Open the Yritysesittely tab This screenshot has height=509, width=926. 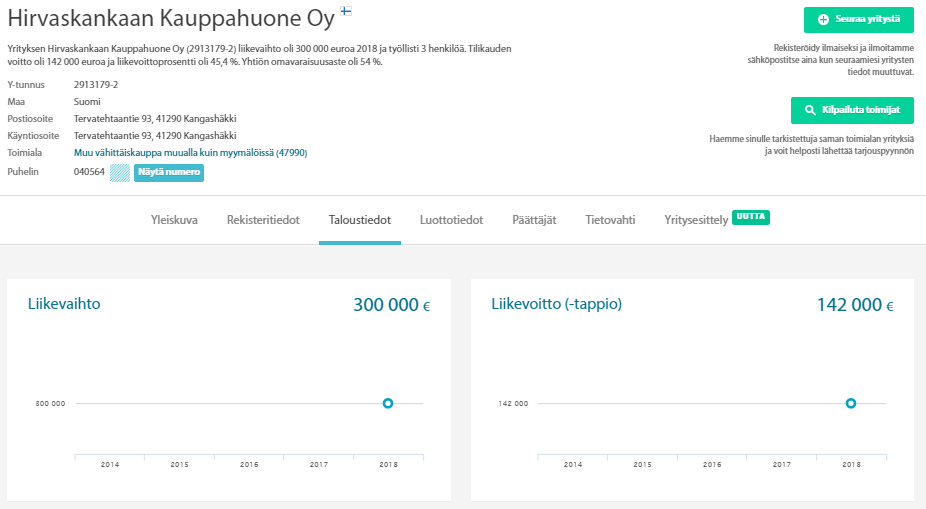696,220
